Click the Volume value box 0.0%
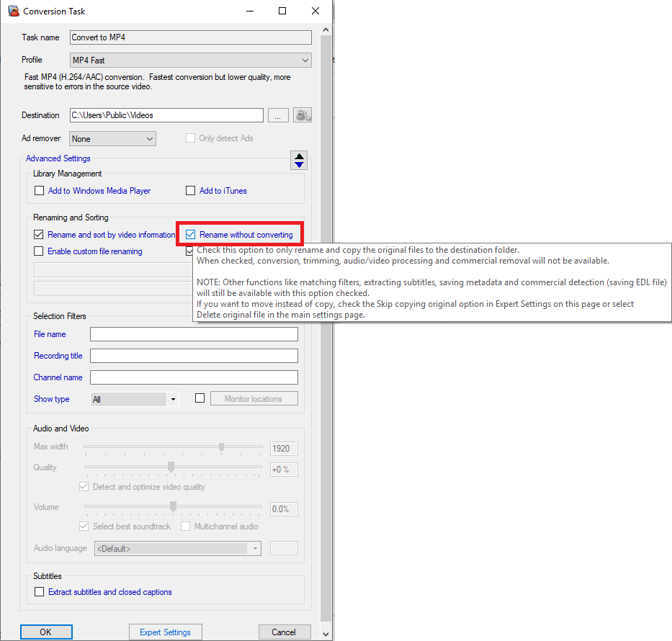This screenshot has height=641, width=672. point(284,509)
